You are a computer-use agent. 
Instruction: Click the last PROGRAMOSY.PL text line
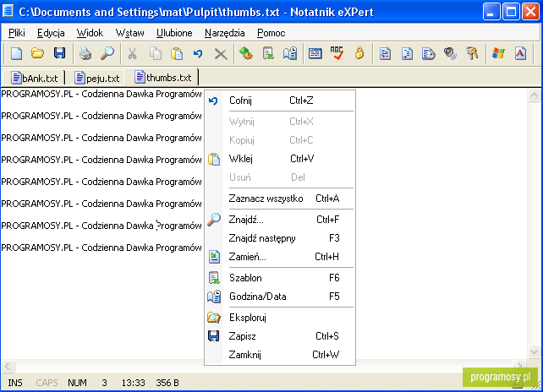pyautogui.click(x=101, y=248)
